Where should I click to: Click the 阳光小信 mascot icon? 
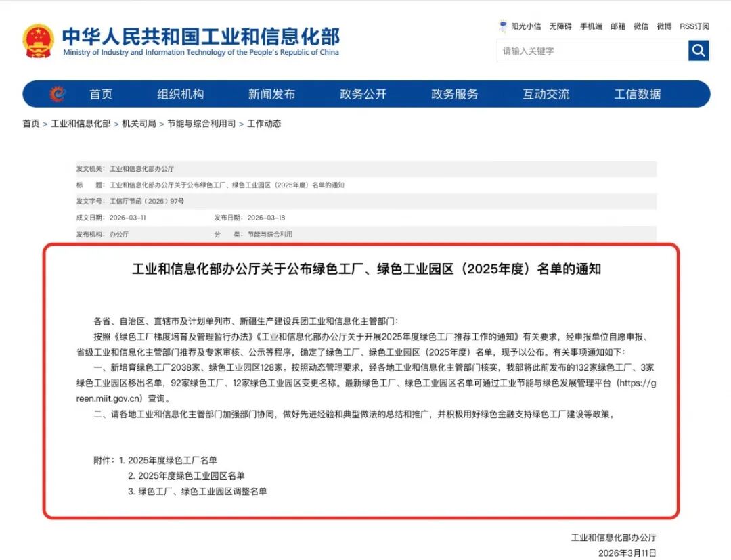(502, 26)
